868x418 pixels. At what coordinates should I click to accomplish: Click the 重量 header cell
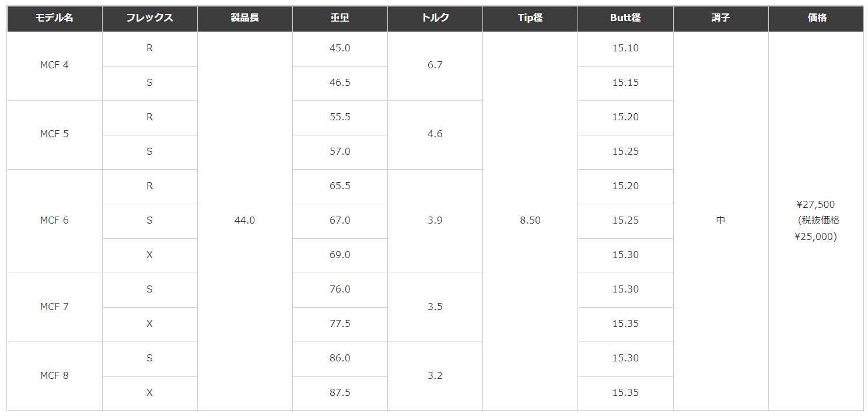coord(339,18)
